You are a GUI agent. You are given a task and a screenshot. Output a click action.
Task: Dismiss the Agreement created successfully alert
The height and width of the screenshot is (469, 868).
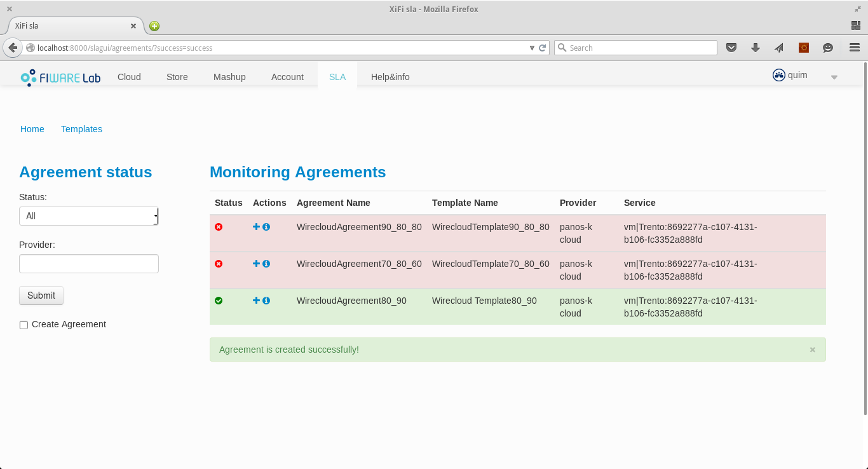(x=812, y=350)
